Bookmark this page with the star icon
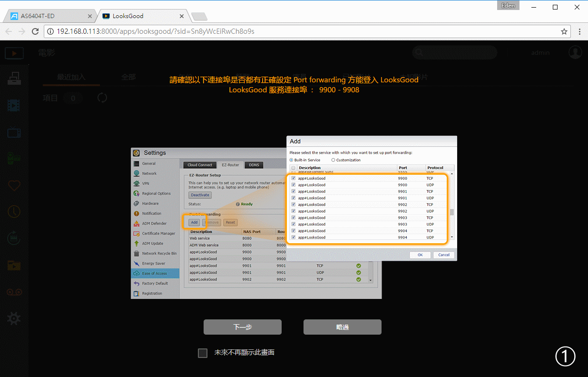588x377 pixels. pos(564,31)
